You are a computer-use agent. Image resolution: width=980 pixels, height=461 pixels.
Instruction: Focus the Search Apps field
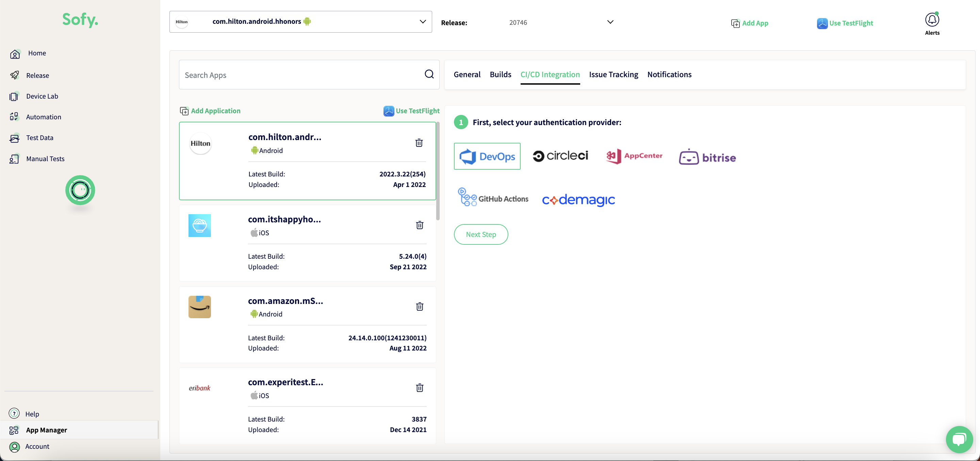[x=309, y=74]
